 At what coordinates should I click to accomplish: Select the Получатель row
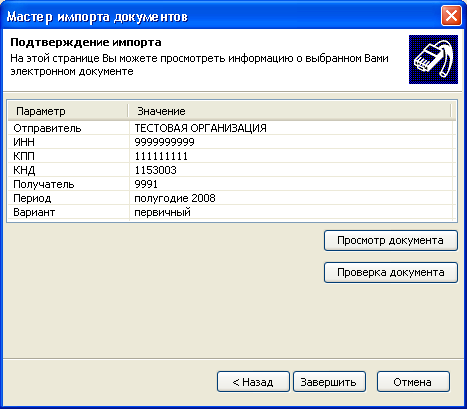click(231, 184)
